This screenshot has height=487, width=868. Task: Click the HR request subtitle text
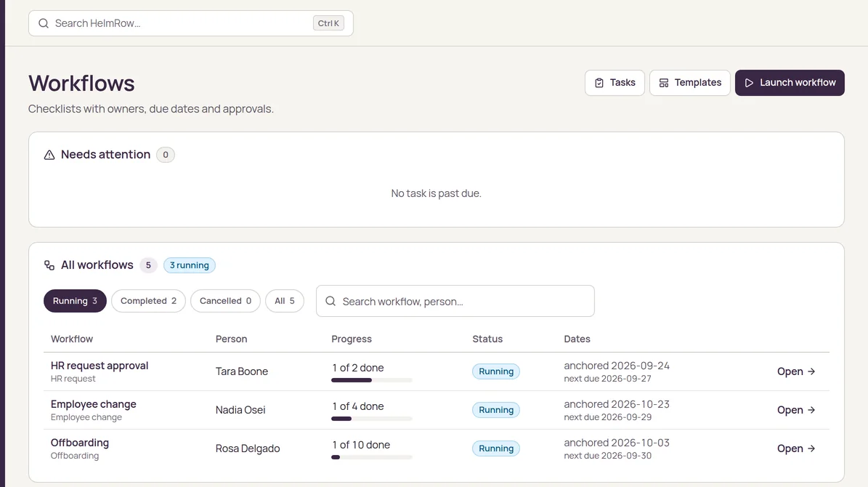[73, 379]
